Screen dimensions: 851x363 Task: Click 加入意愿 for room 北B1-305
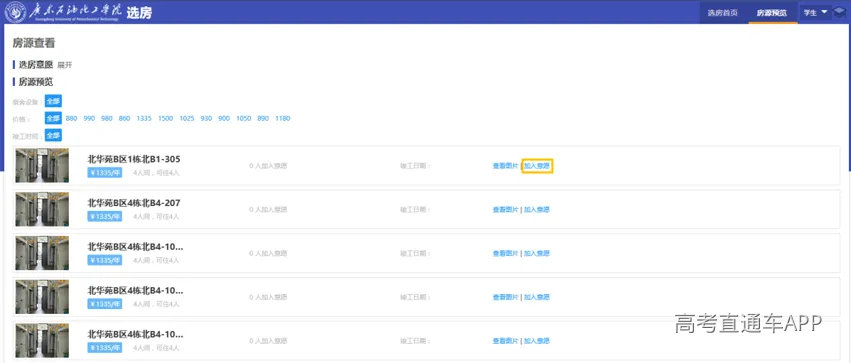(537, 166)
